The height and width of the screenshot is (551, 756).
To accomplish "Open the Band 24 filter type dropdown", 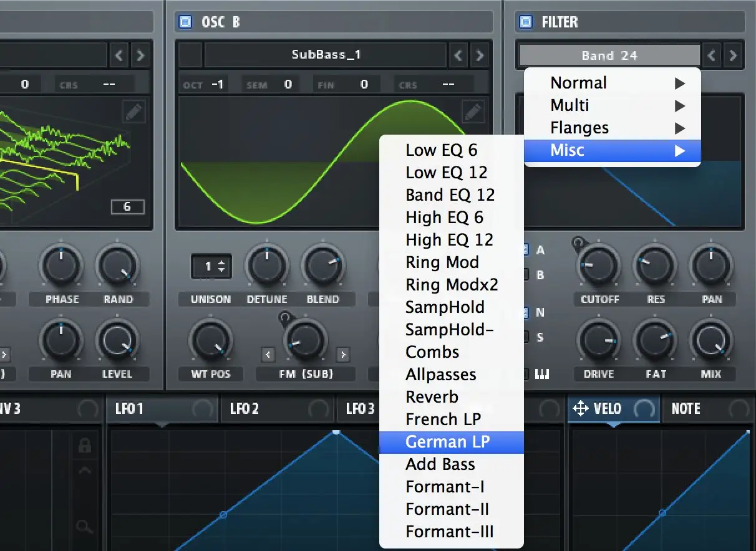I will tap(609, 55).
